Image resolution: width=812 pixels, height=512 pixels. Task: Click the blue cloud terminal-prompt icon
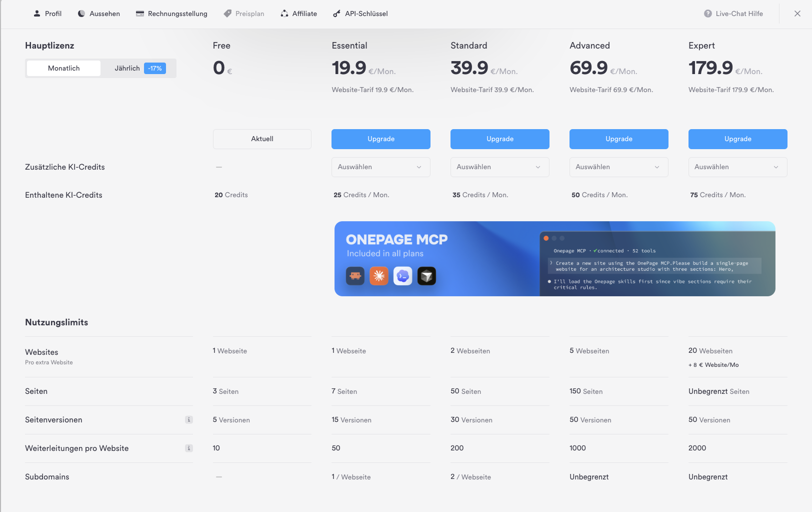(x=403, y=276)
